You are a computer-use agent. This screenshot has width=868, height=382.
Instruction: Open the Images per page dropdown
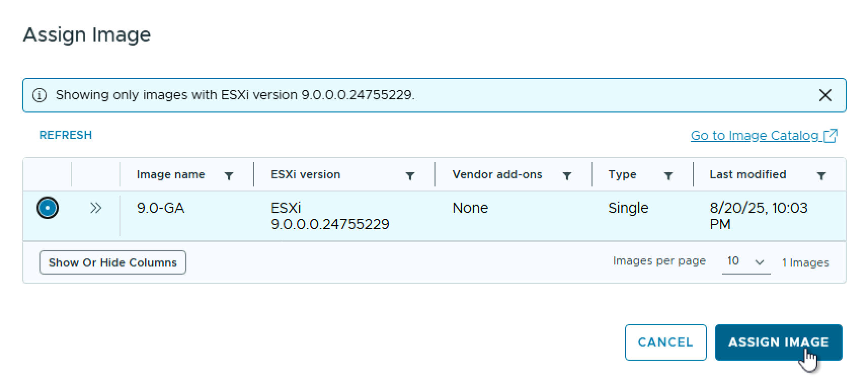click(x=745, y=261)
